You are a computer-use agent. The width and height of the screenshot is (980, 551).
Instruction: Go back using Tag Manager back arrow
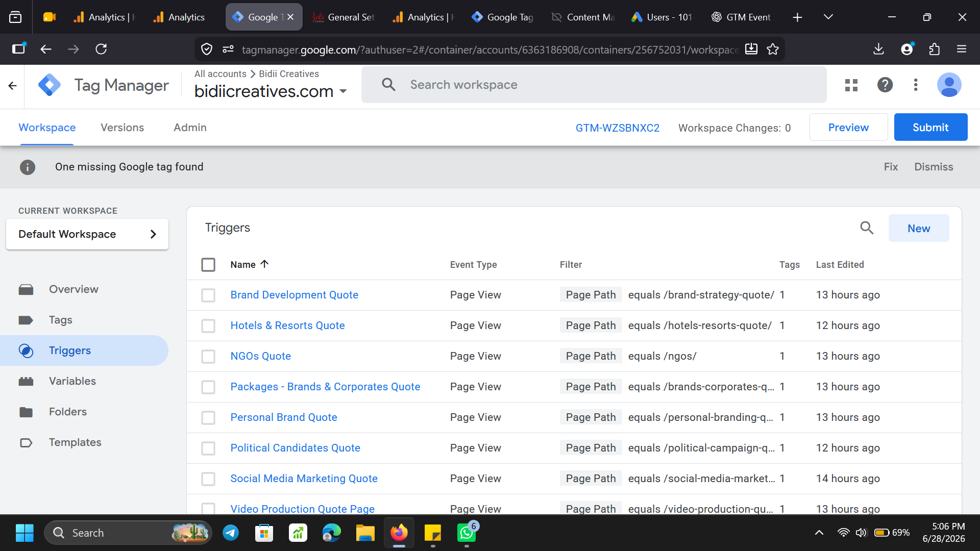tap(13, 86)
